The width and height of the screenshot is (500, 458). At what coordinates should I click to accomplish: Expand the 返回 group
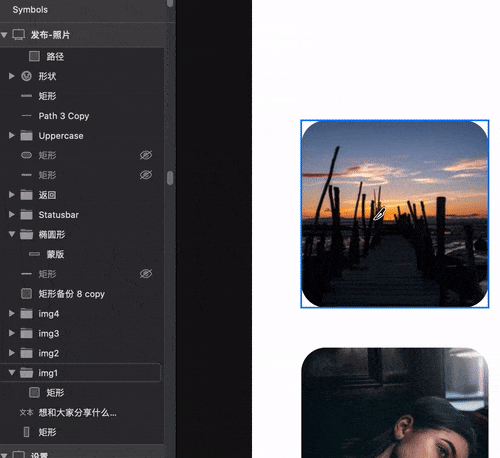12,195
